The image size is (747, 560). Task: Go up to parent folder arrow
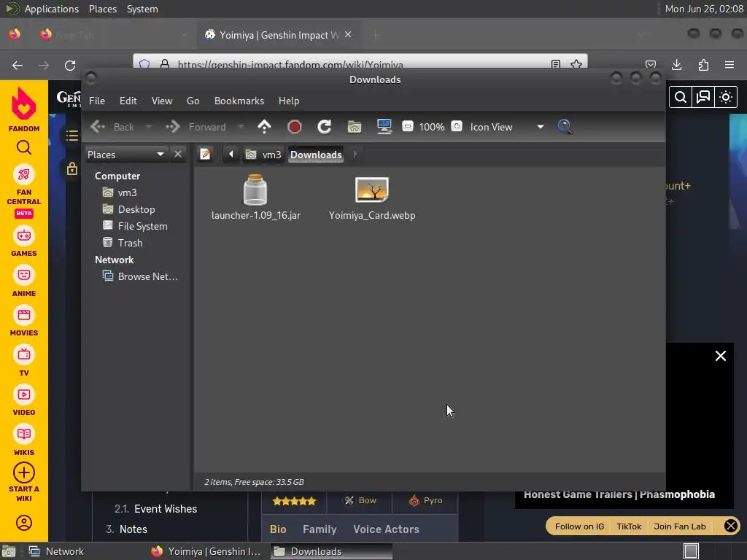point(264,127)
